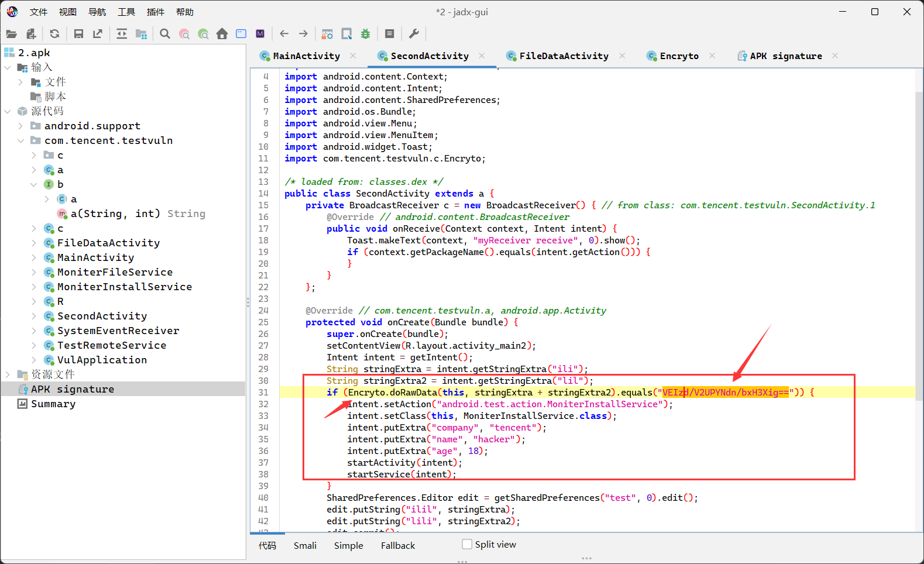Switch to the APK signature tab
The image size is (924, 564).
click(x=779, y=56)
